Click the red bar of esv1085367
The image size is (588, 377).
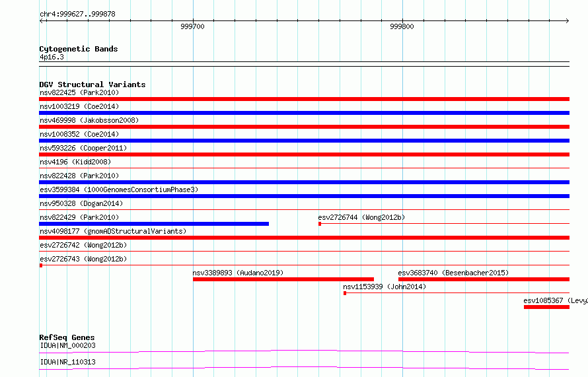(547, 307)
